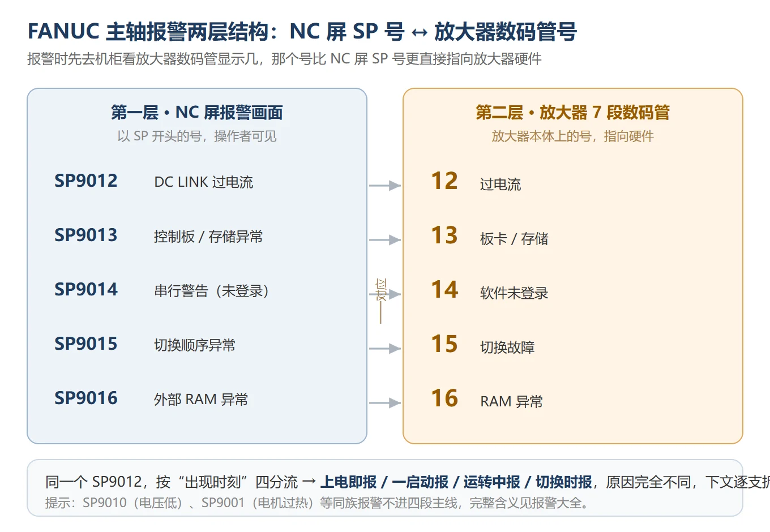770x532 pixels.
Task: Select alarm code SP9012
Action: pos(86,181)
